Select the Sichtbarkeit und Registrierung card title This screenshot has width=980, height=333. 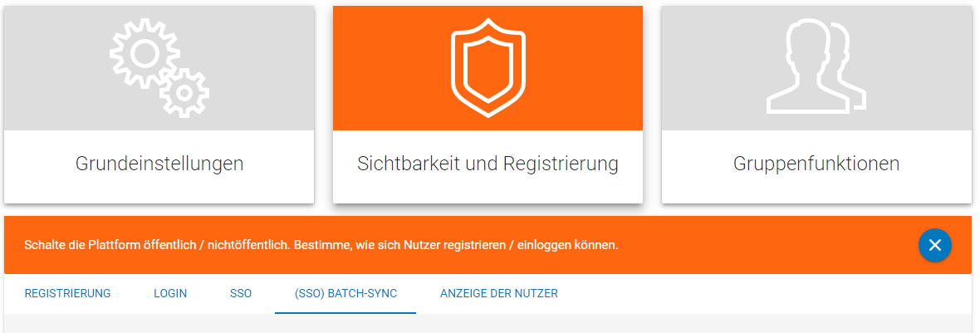click(488, 164)
